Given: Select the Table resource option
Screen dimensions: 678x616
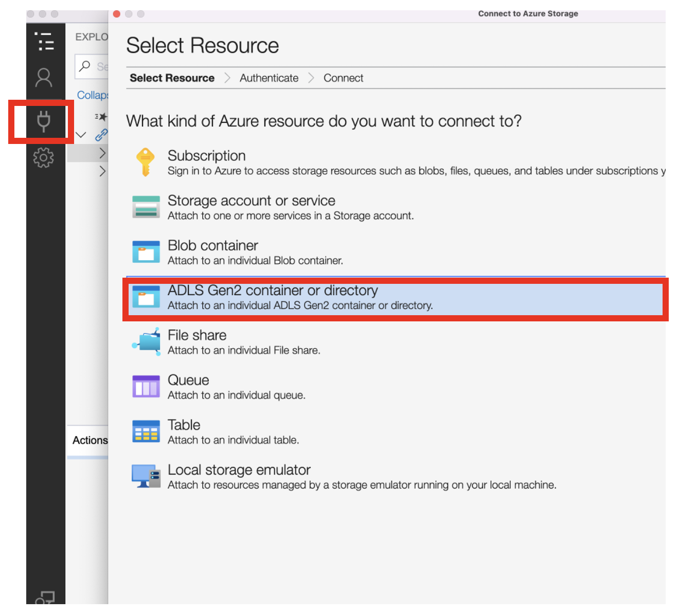Looking at the screenshot, I should [396, 431].
